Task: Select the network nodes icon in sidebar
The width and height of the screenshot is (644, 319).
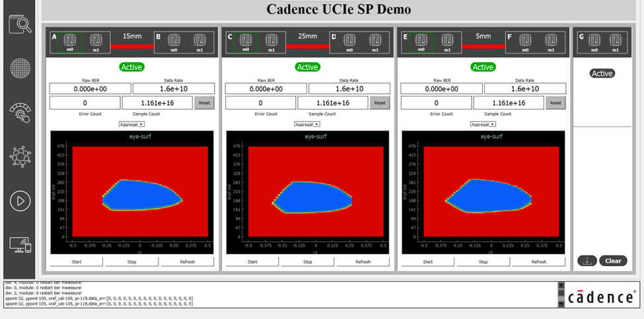Action: (20, 157)
